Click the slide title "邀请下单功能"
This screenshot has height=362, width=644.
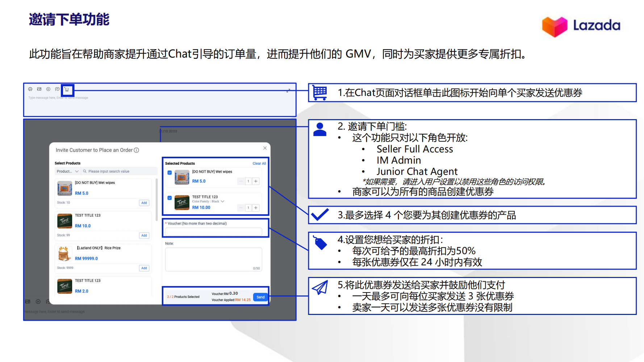click(69, 20)
